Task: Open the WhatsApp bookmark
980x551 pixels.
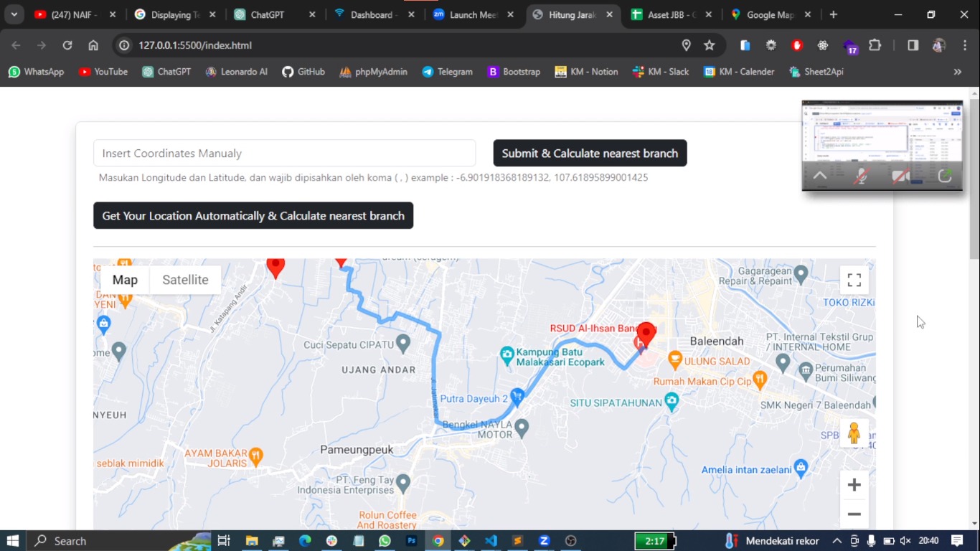Action: point(36,72)
